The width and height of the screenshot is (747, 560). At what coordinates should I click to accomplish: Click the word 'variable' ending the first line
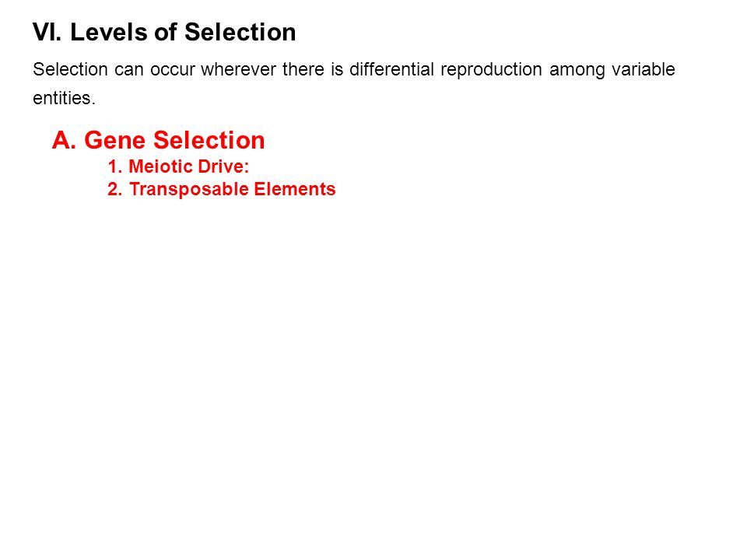coord(644,69)
